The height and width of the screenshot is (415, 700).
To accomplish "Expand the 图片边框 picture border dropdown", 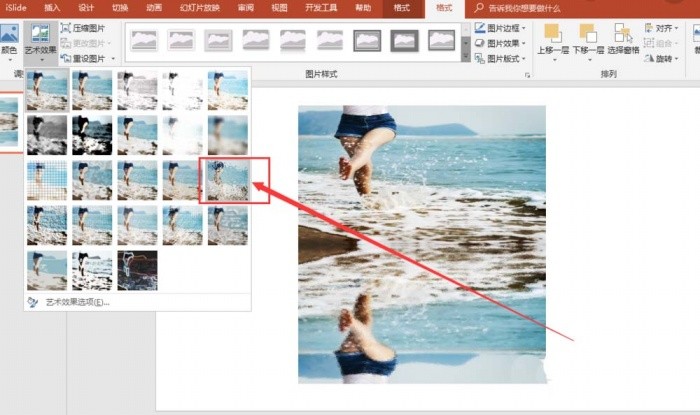I will pos(500,28).
